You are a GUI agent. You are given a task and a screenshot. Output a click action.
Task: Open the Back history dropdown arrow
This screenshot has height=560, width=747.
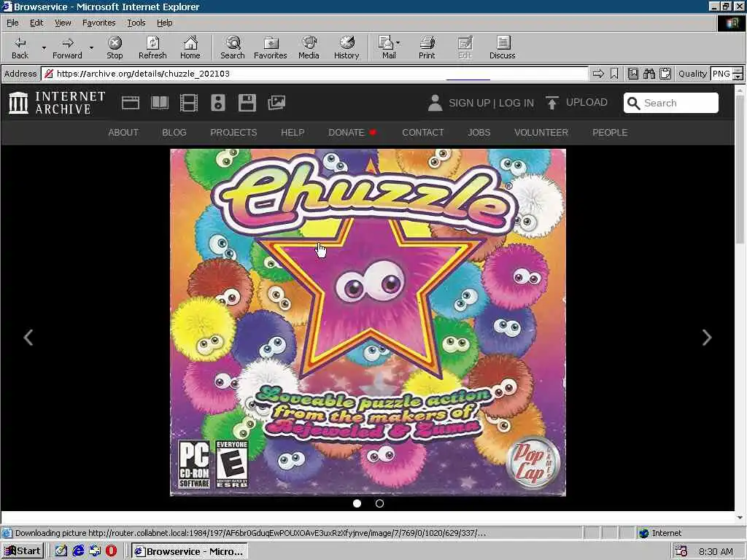(x=44, y=47)
